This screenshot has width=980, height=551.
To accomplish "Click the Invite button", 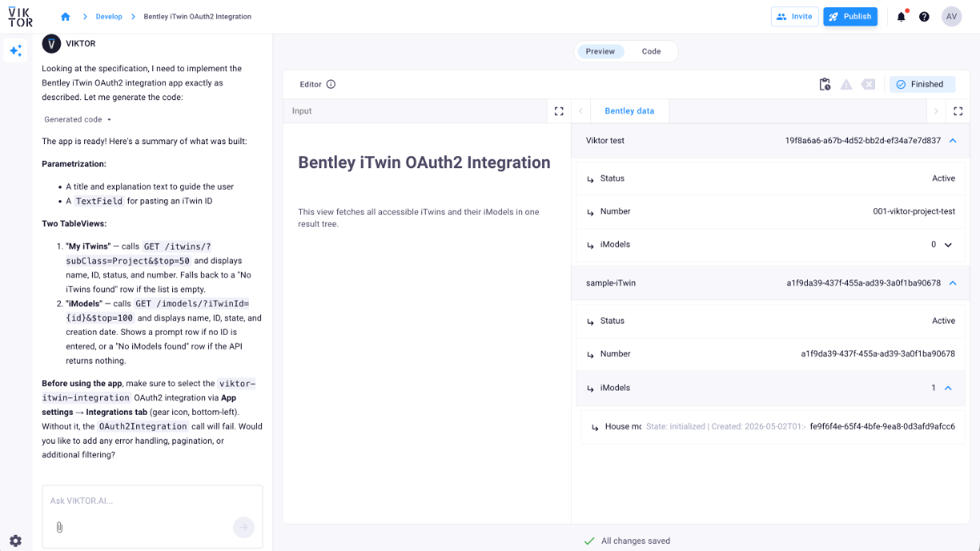I will 794,17.
